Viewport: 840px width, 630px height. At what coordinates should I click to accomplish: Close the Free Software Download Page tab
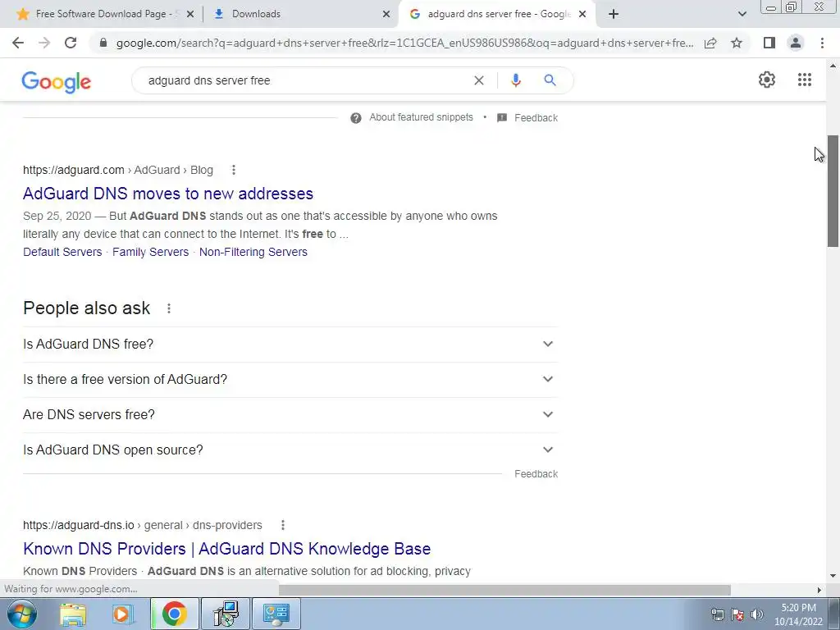pos(190,15)
